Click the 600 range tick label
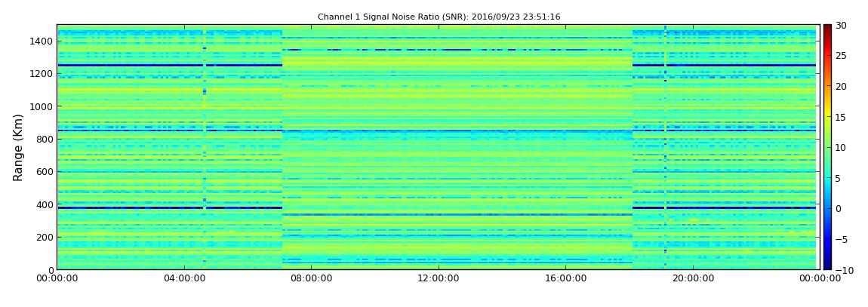Viewport: 868px width, 307px height. [45, 171]
